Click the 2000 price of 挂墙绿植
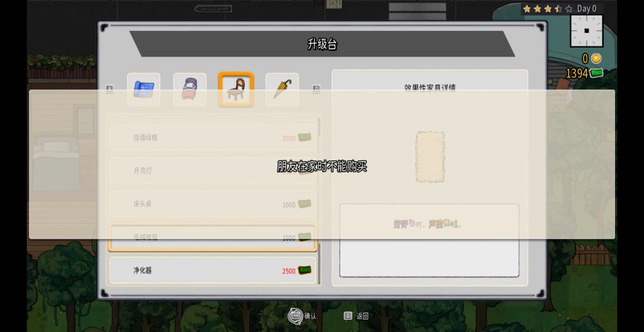The width and height of the screenshot is (644, 332). click(x=289, y=138)
